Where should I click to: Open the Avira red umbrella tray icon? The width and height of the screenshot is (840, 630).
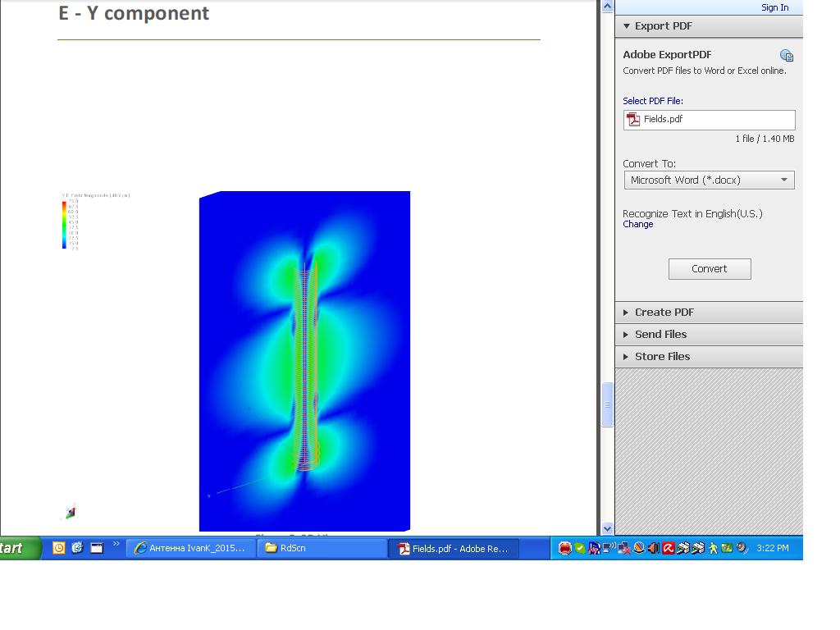click(668, 548)
